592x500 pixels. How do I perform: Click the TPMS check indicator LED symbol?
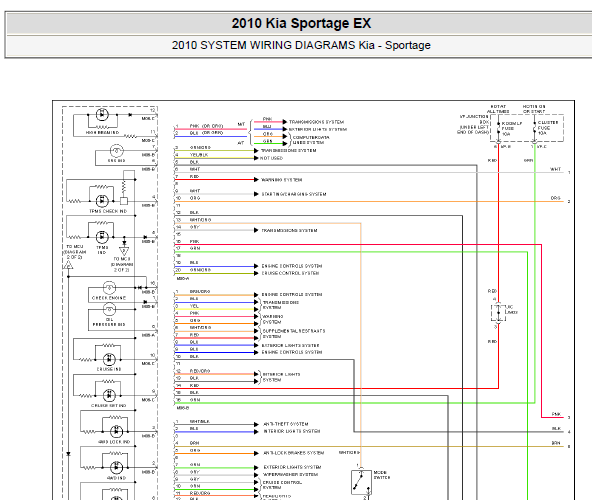click(x=102, y=201)
